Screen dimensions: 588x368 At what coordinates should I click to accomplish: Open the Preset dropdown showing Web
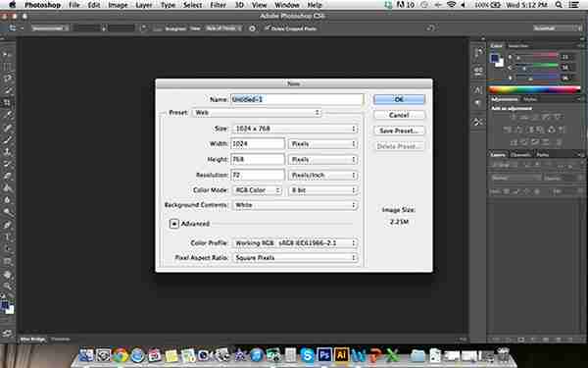tap(257, 113)
